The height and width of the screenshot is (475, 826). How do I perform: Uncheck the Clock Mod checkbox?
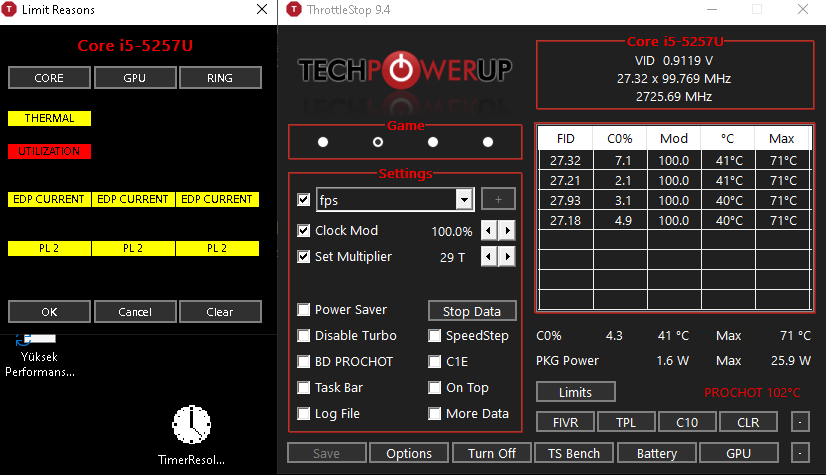tap(303, 231)
